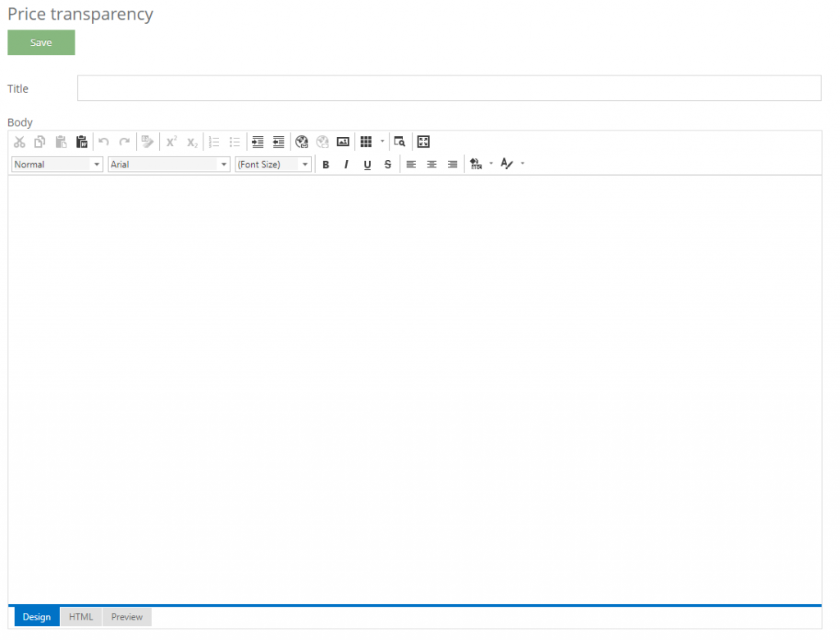The image size is (840, 640).
Task: Click the Cut scissors icon
Action: (x=20, y=142)
